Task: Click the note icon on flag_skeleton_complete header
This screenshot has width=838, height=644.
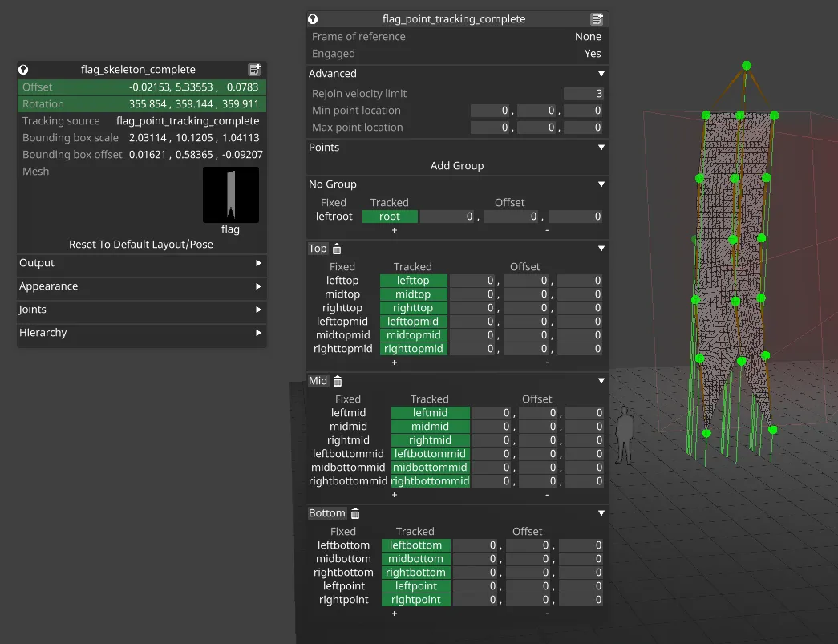Action: click(255, 70)
